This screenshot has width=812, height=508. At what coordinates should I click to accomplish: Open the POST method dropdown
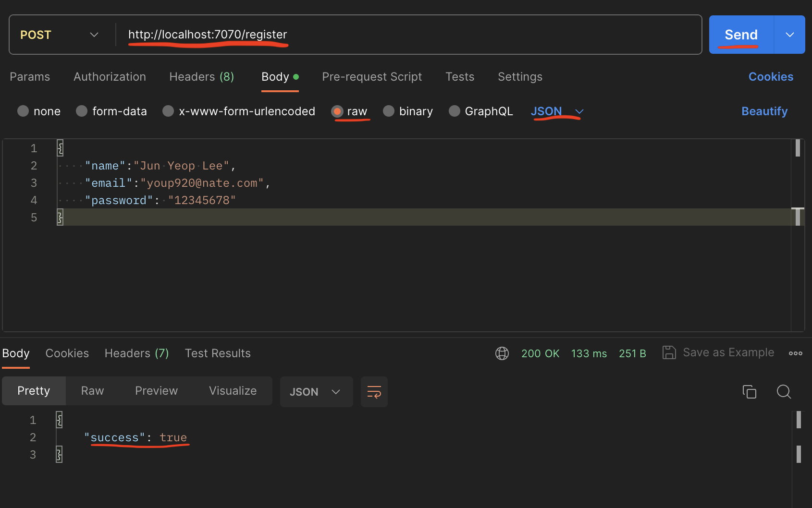click(94, 34)
